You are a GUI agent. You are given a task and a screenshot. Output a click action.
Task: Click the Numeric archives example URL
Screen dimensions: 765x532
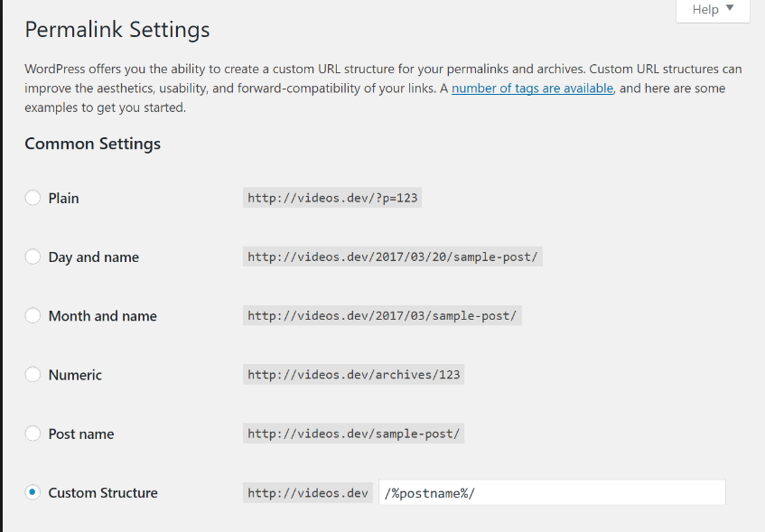tap(354, 375)
